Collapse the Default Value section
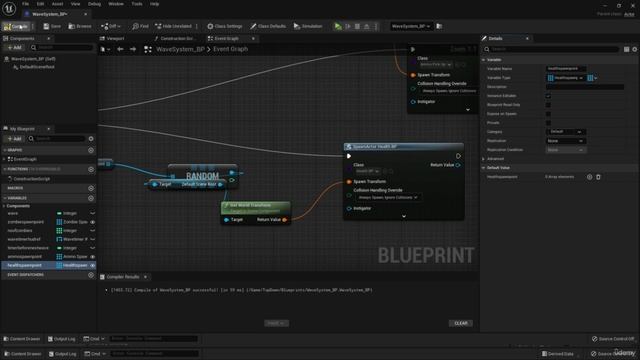This screenshot has width=640, height=360. (x=484, y=168)
